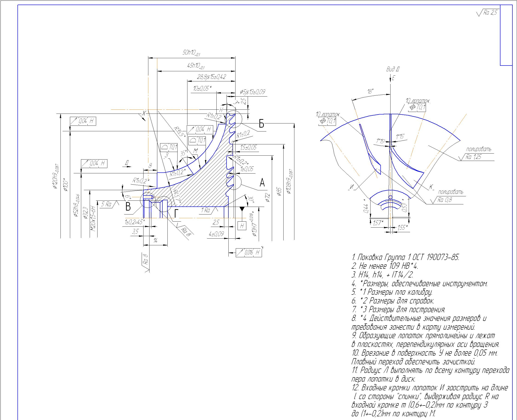Screen dimensions: 517x420
Task: Select the 30° angle dimension
Action: coord(251,199)
